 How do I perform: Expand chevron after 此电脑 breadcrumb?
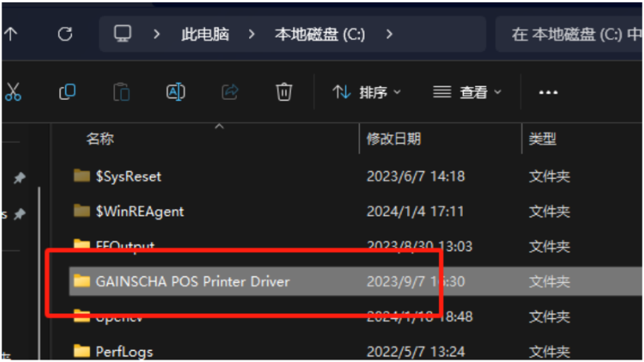point(251,34)
